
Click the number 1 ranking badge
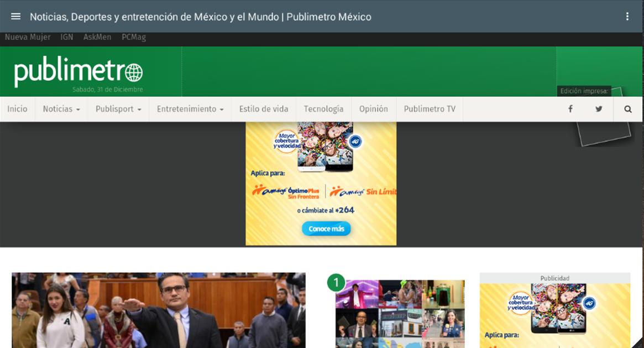coord(336,282)
